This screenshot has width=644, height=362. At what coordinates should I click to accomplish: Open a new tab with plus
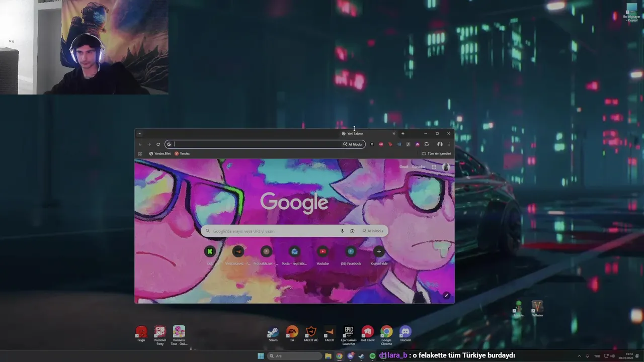pos(403,134)
